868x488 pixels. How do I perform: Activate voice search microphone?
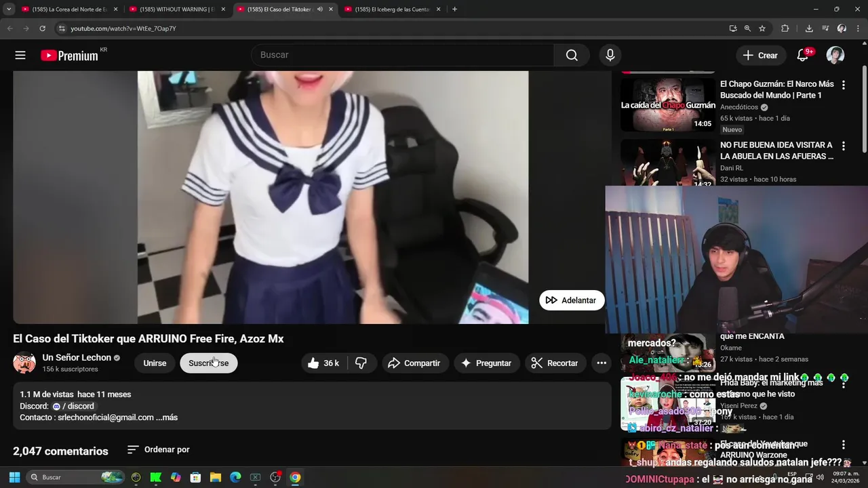click(610, 55)
